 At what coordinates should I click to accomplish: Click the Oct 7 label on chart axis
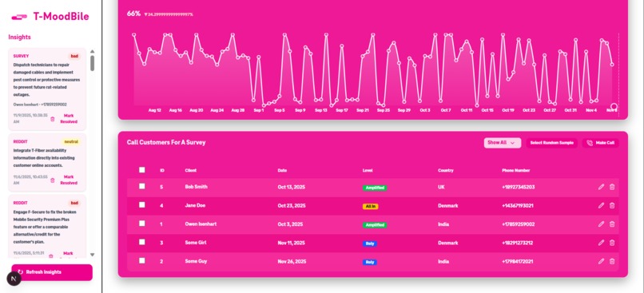tap(446, 110)
